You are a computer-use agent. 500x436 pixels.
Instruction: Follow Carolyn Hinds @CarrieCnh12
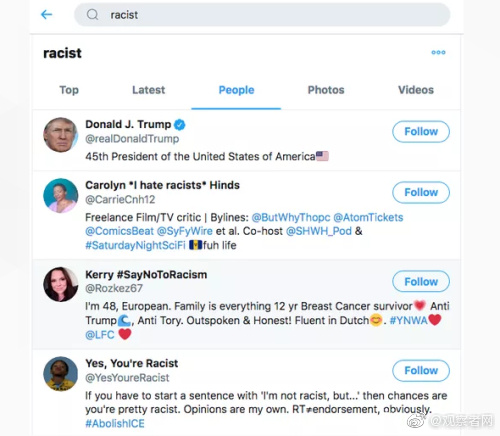(x=421, y=192)
